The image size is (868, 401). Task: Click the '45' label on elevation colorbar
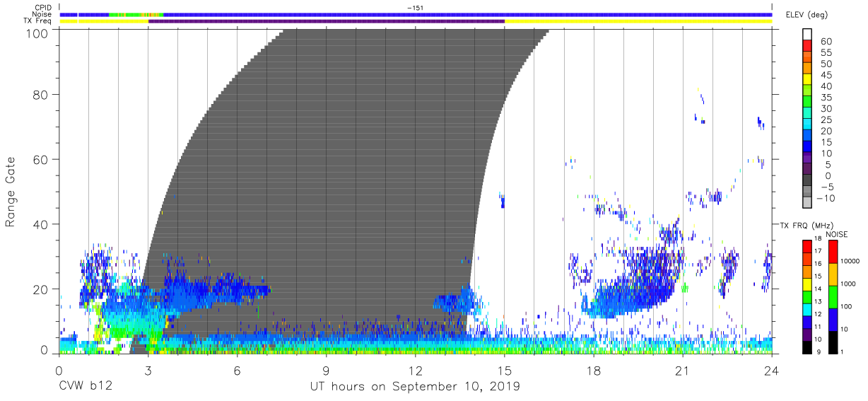point(826,75)
